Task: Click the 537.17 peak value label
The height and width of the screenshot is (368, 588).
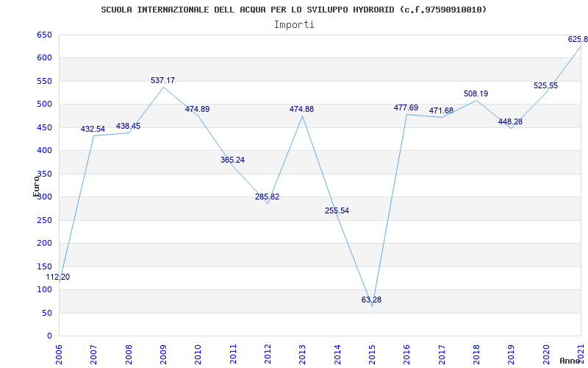Action: 162,80
